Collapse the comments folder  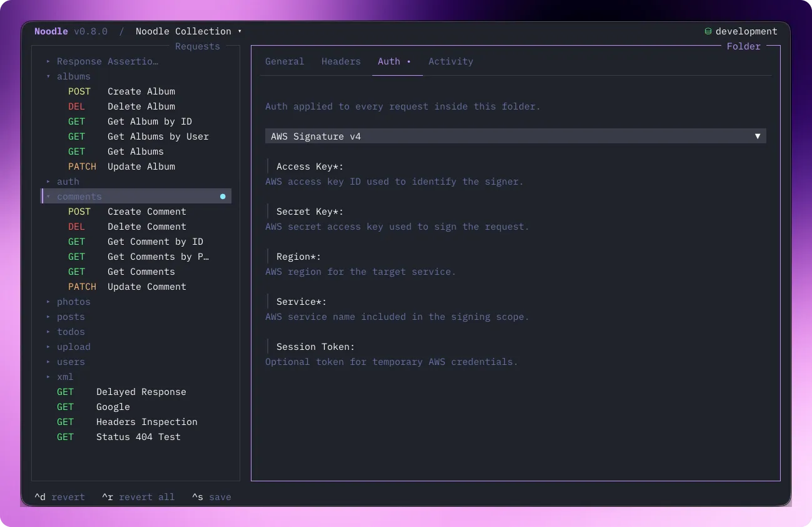click(48, 197)
